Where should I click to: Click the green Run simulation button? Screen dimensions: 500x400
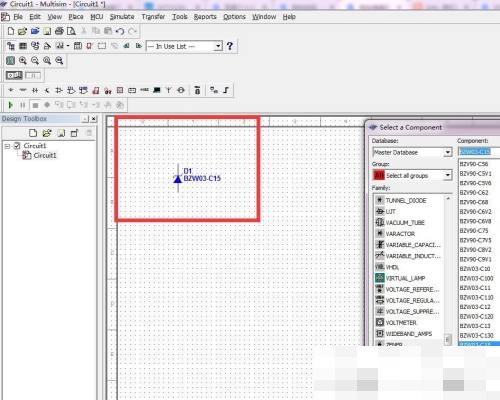coord(11,105)
